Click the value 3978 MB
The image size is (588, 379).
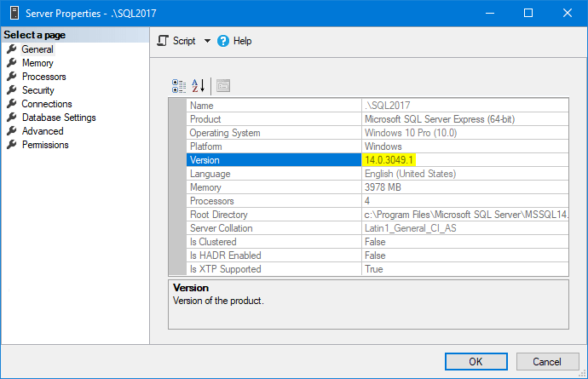383,187
